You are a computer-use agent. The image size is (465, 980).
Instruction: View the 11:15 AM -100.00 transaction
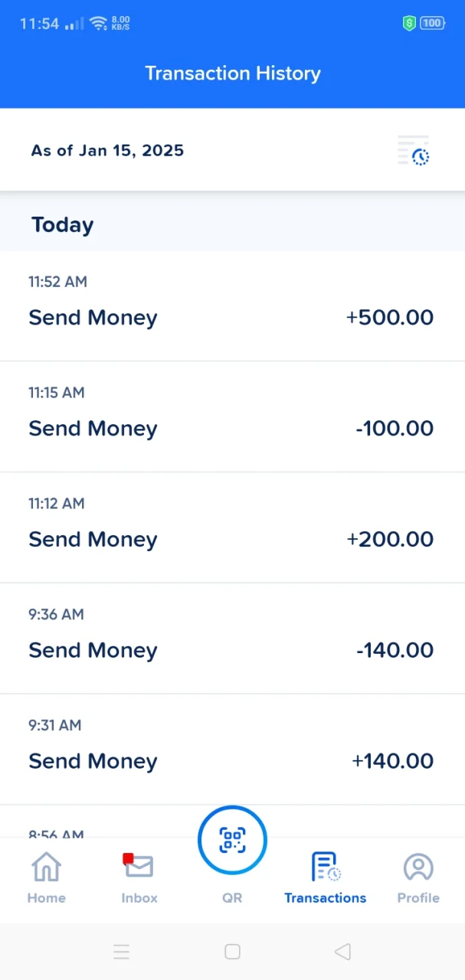click(x=232, y=416)
